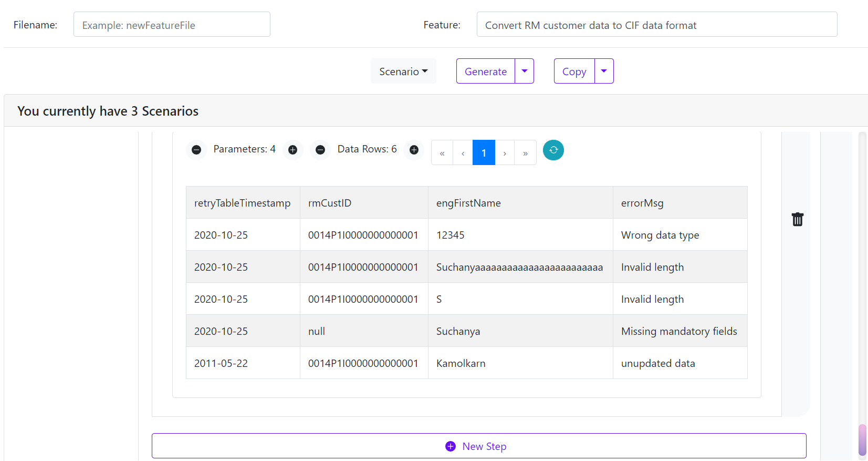This screenshot has height=461, width=868.
Task: Remove a data row using minus icon
Action: (x=320, y=150)
